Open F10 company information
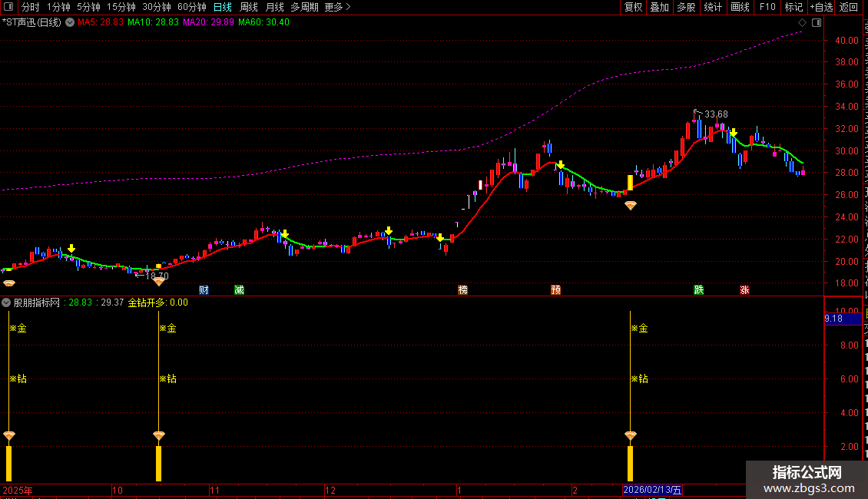Viewport: 868px width, 499px height. click(767, 7)
